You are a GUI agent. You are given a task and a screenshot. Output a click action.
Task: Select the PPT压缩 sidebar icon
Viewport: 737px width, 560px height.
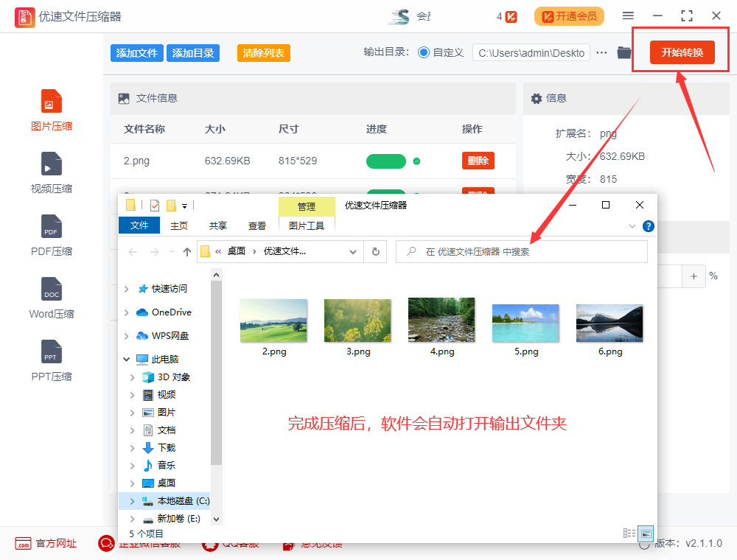click(x=52, y=352)
